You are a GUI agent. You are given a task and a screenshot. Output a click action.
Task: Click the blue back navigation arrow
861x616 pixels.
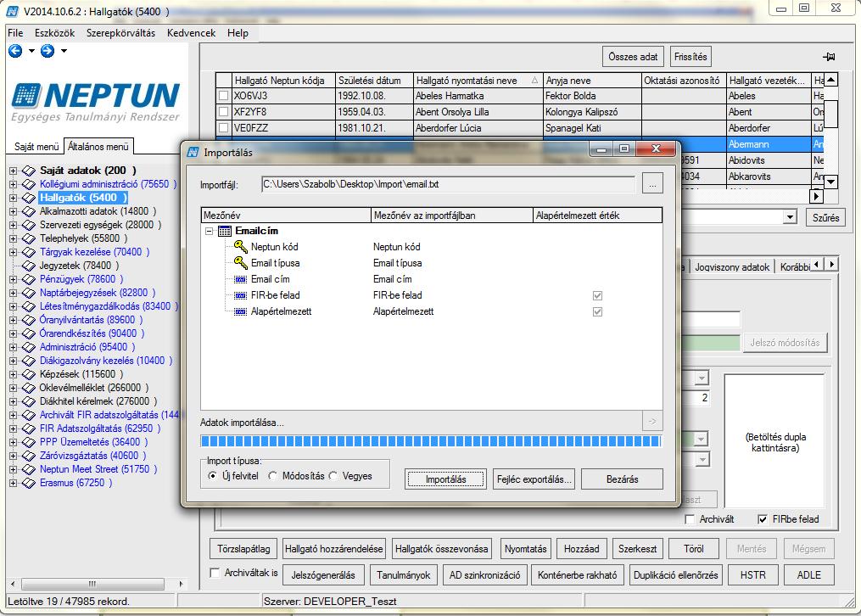[15, 51]
